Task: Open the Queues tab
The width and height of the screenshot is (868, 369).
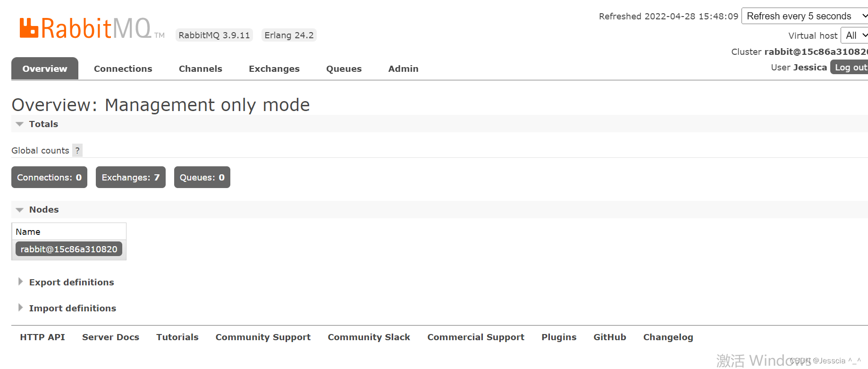Action: tap(344, 69)
